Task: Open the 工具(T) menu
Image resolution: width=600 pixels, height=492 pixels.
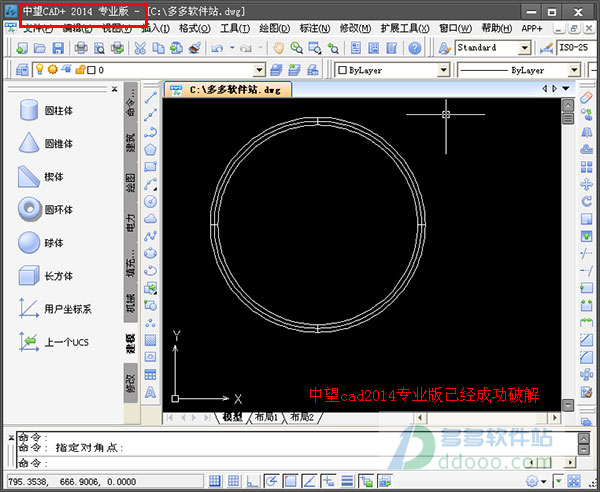Action: [x=235, y=28]
